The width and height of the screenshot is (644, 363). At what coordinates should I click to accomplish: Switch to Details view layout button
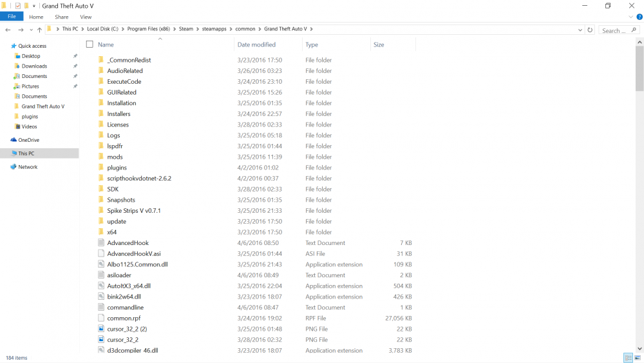pos(628,358)
